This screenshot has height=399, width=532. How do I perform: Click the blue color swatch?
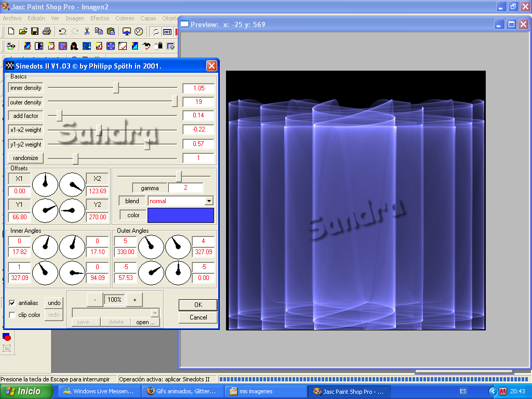coord(181,215)
